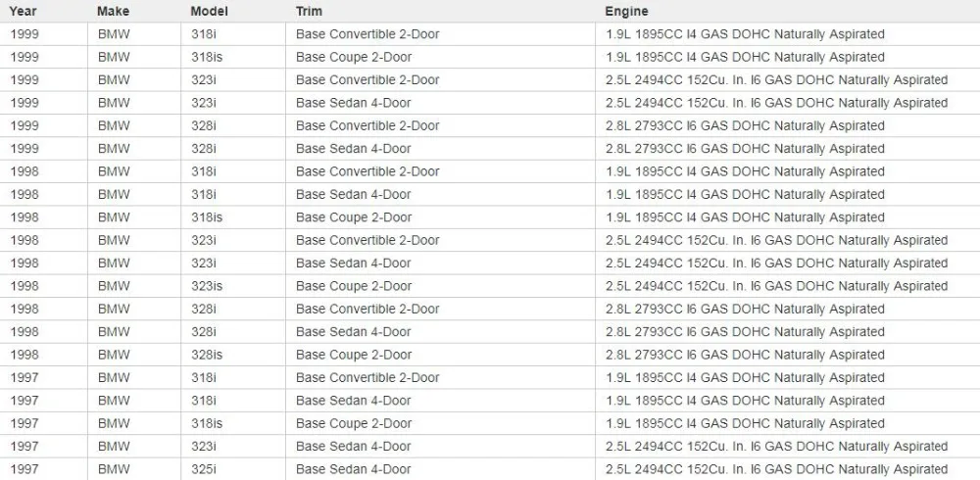Click the 1997 325i model cell
Viewport: 980px width, 480px height.
coord(204,469)
